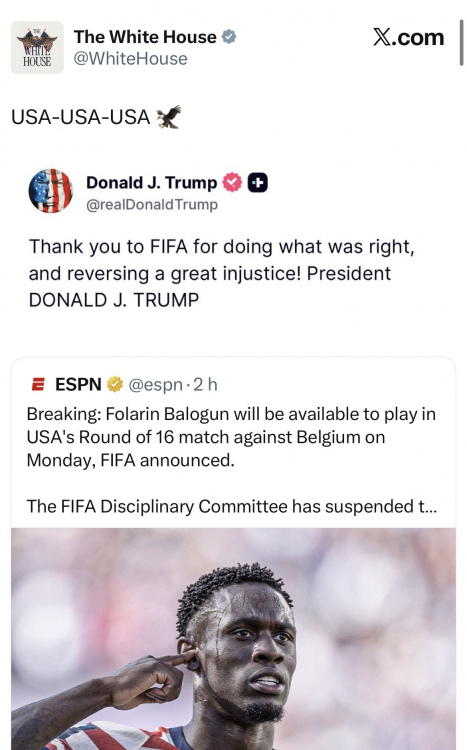Open @realDonaldTrump handle

coord(152,204)
